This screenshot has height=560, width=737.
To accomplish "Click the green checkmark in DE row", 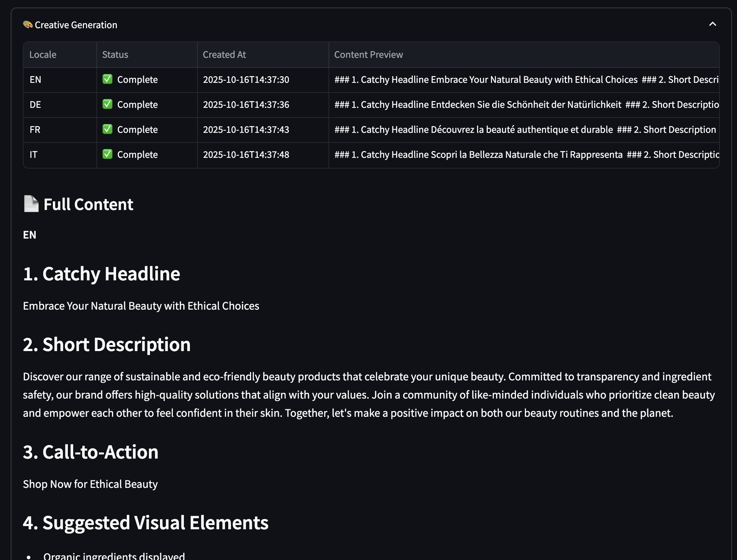I will [107, 104].
